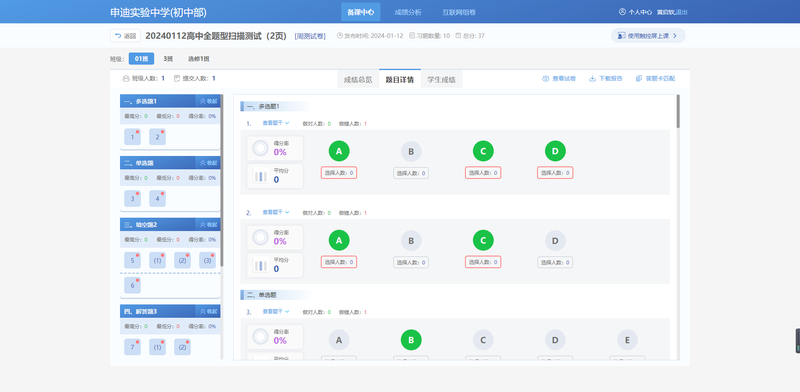
Task: Click green option A circle in question 1
Action: (339, 151)
